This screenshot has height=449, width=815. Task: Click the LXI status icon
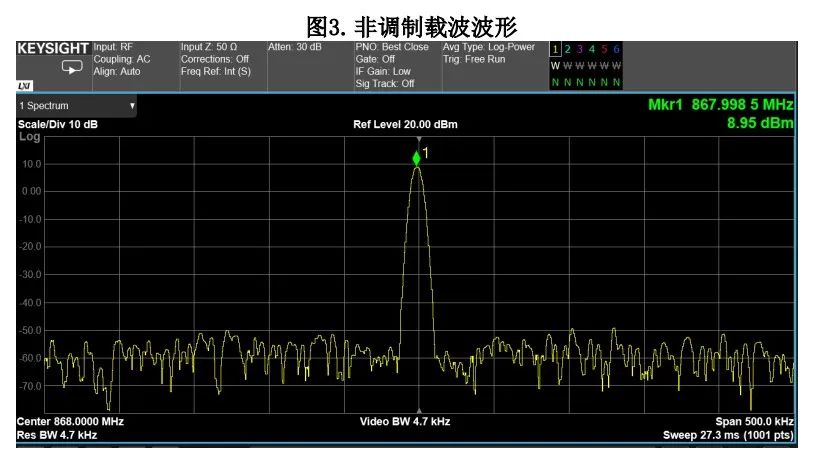point(24,86)
